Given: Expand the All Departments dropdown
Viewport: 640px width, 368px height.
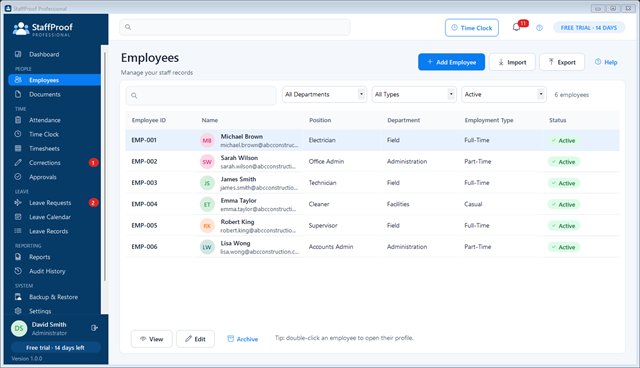Looking at the screenshot, I should tap(324, 94).
